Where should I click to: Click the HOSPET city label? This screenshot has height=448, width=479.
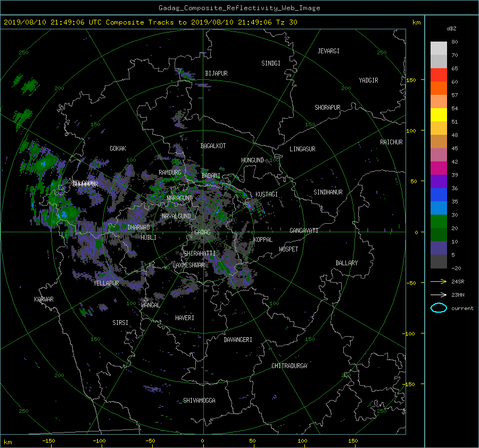(x=288, y=249)
